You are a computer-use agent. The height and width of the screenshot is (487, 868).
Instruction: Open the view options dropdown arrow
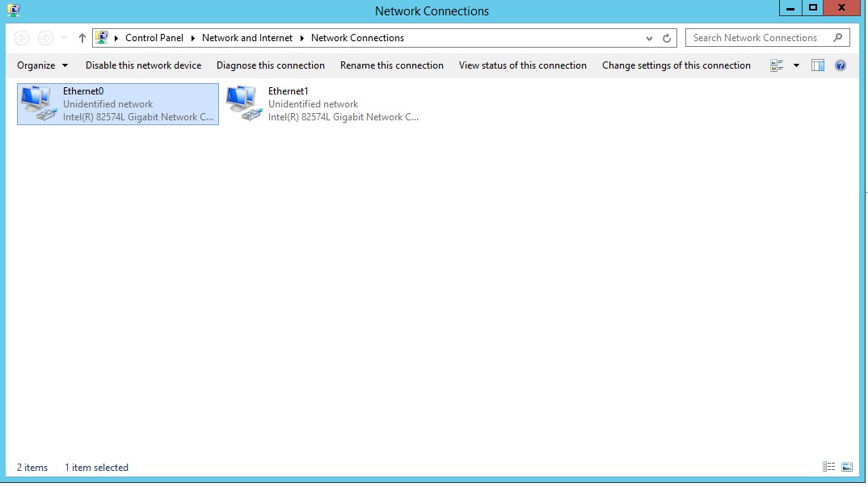click(x=796, y=65)
